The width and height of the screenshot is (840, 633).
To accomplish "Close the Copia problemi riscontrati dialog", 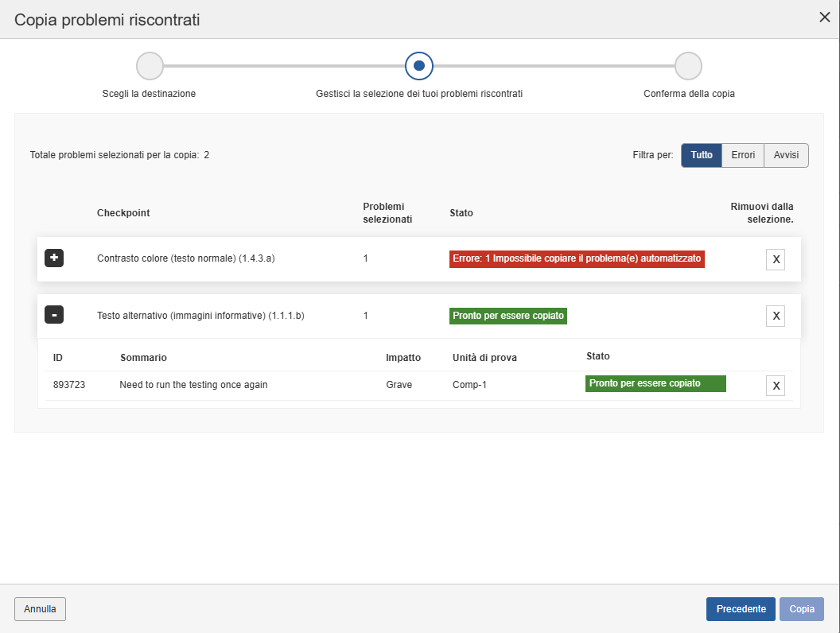I will (x=825, y=17).
